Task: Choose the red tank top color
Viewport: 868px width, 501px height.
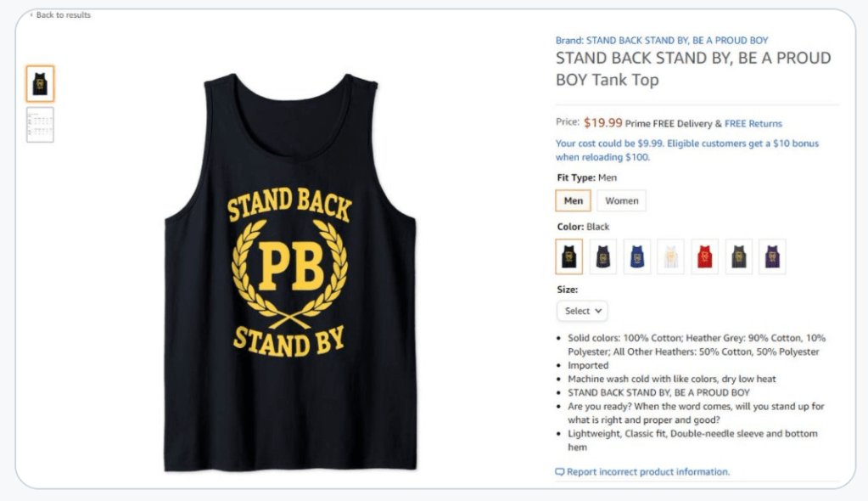Action: (704, 256)
